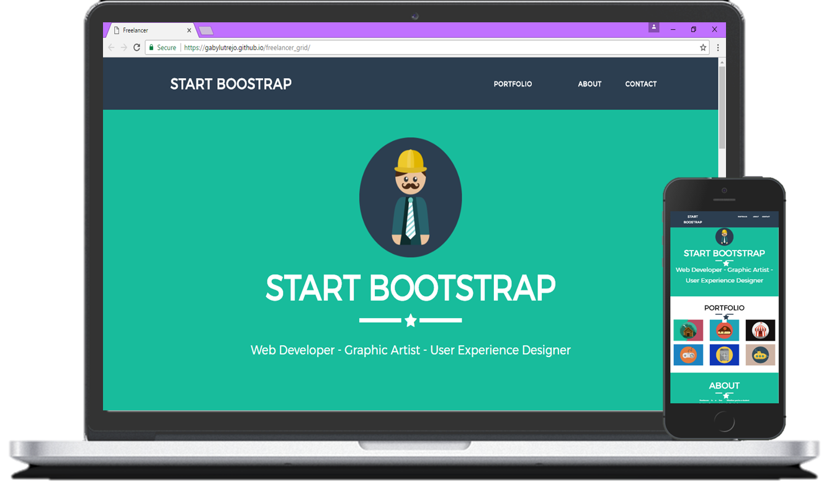Click the scrollbar up arrow
The image size is (829, 504).
[x=722, y=62]
